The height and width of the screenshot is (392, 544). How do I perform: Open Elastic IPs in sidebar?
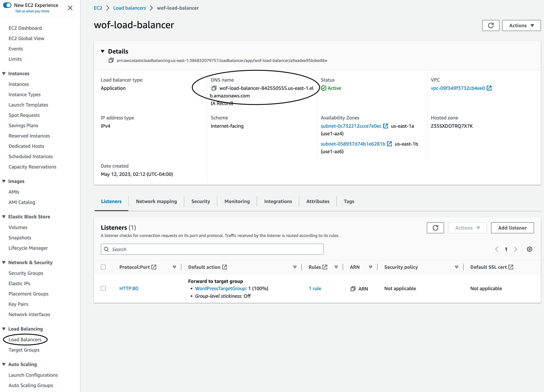click(x=19, y=283)
